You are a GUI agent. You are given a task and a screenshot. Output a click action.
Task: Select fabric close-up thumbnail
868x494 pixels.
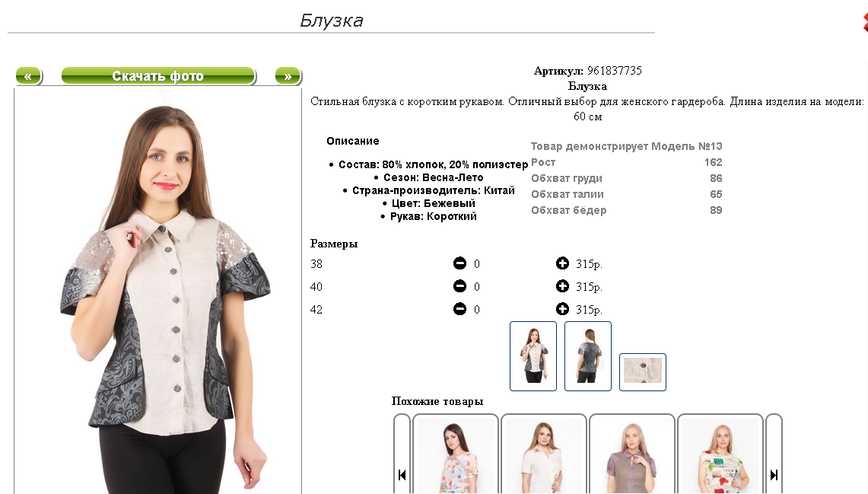(643, 371)
